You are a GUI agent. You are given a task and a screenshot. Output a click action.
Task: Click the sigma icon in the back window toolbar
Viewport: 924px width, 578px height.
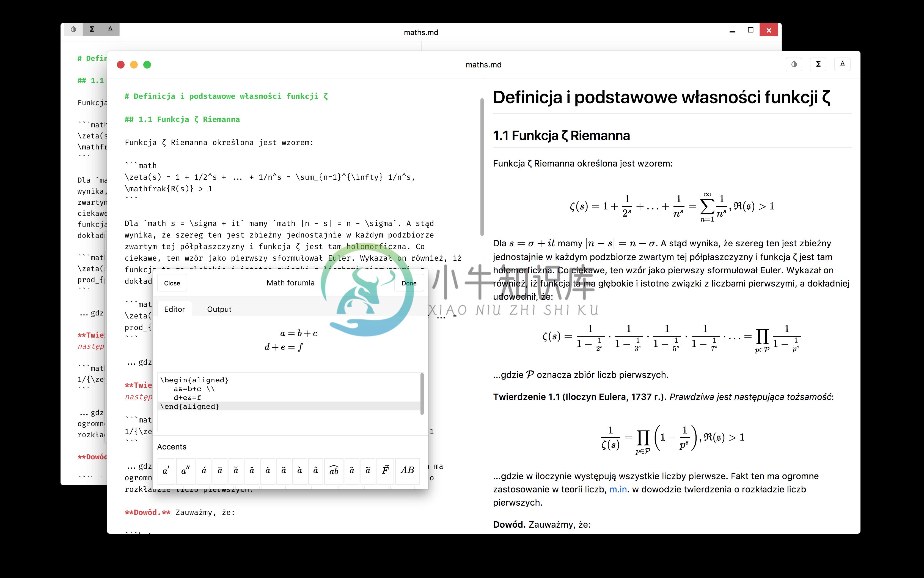(92, 29)
